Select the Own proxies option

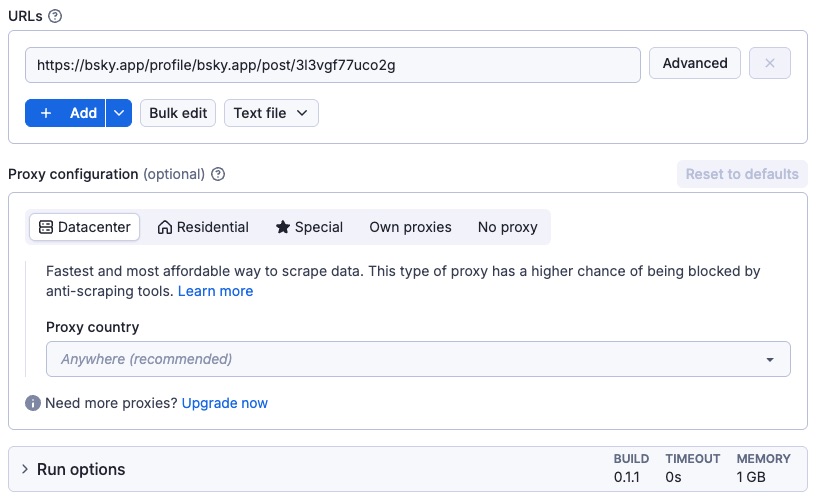click(x=410, y=227)
